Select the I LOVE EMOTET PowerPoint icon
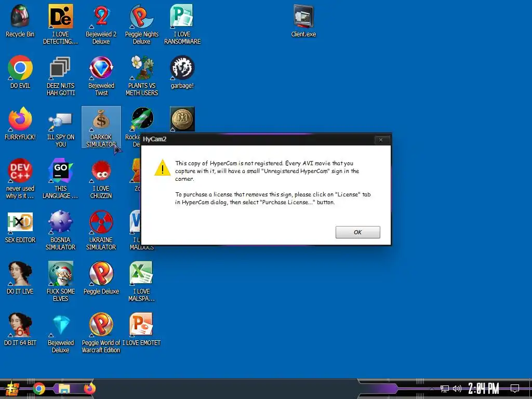Viewport: 532px width, 399px height. point(141,329)
